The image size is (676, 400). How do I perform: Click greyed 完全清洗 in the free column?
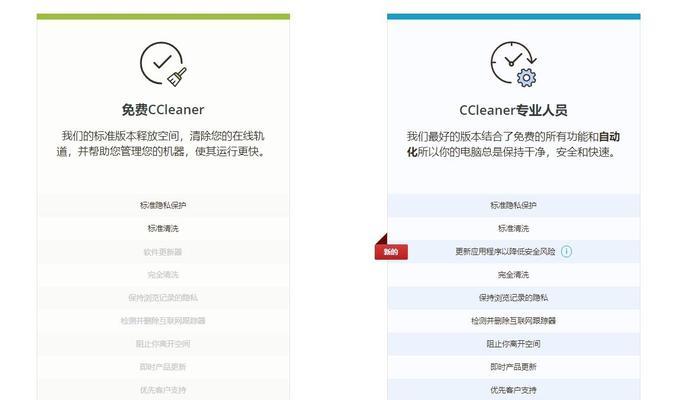(163, 275)
